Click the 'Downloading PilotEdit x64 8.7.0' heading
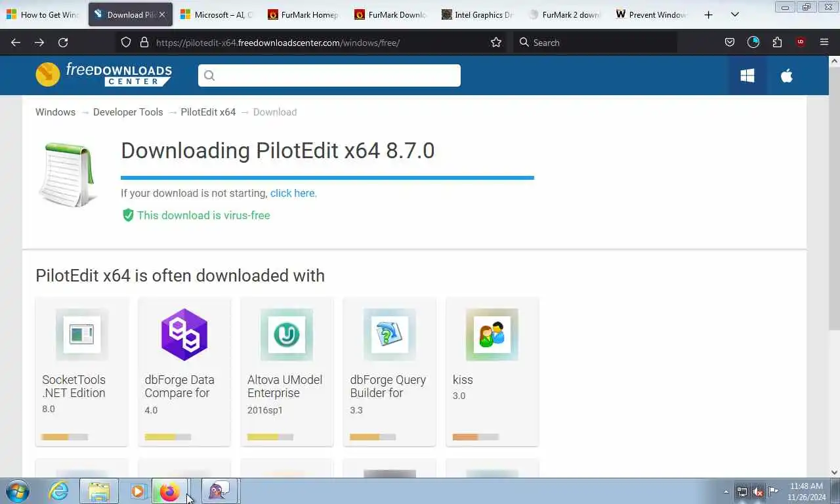This screenshot has width=840, height=504. coord(278,151)
